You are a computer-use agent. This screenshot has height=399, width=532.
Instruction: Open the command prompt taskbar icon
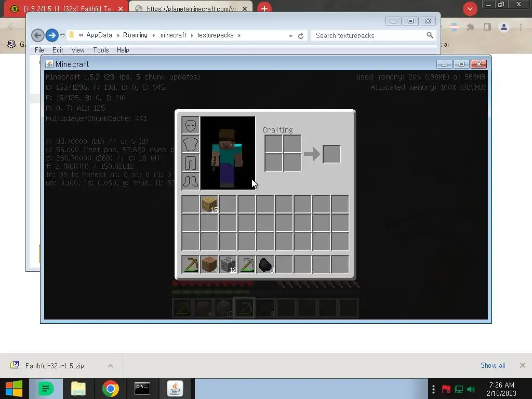click(x=142, y=389)
